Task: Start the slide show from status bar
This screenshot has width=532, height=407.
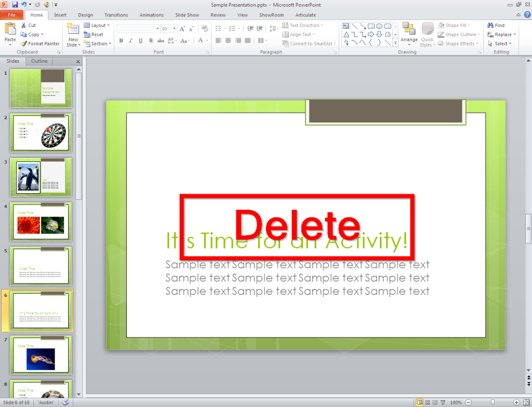Action: [443, 402]
